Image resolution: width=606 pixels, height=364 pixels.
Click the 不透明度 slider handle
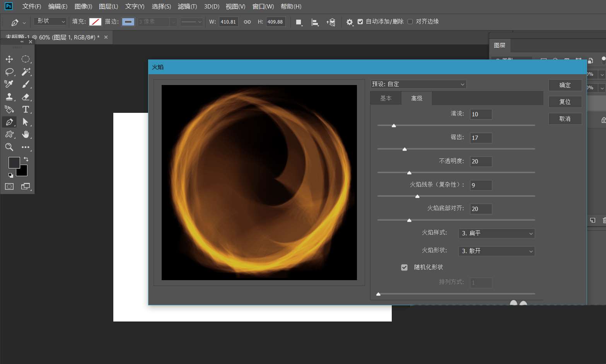point(409,173)
